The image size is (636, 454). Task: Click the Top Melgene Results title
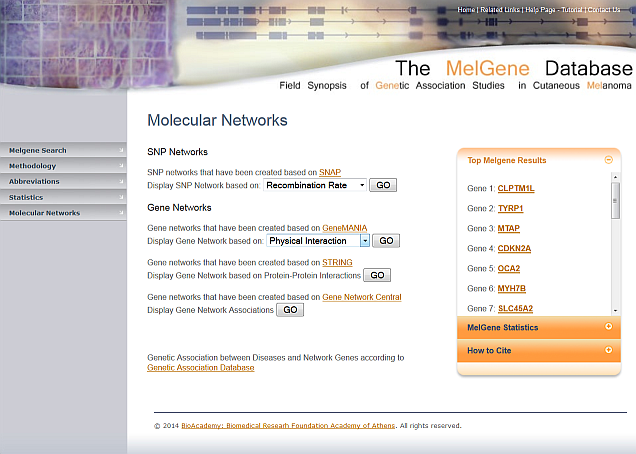[507, 160]
